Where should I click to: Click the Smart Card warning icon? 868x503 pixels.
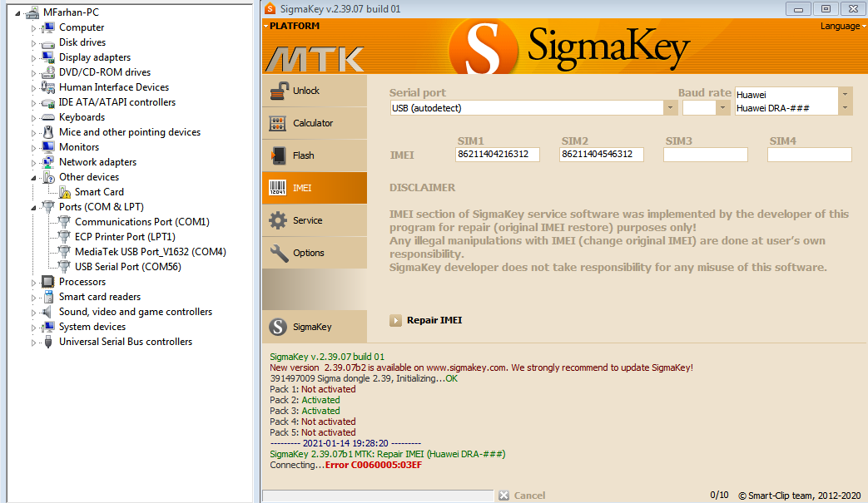click(64, 192)
